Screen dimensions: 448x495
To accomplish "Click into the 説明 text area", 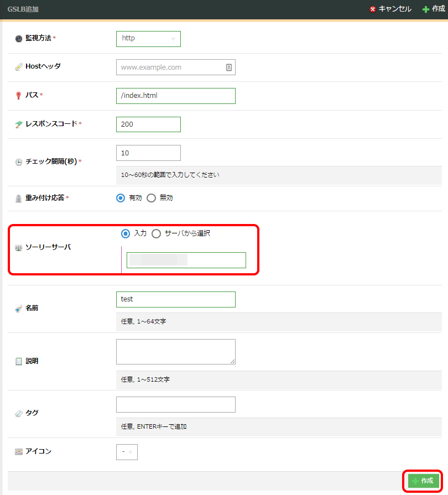I will click(x=175, y=352).
